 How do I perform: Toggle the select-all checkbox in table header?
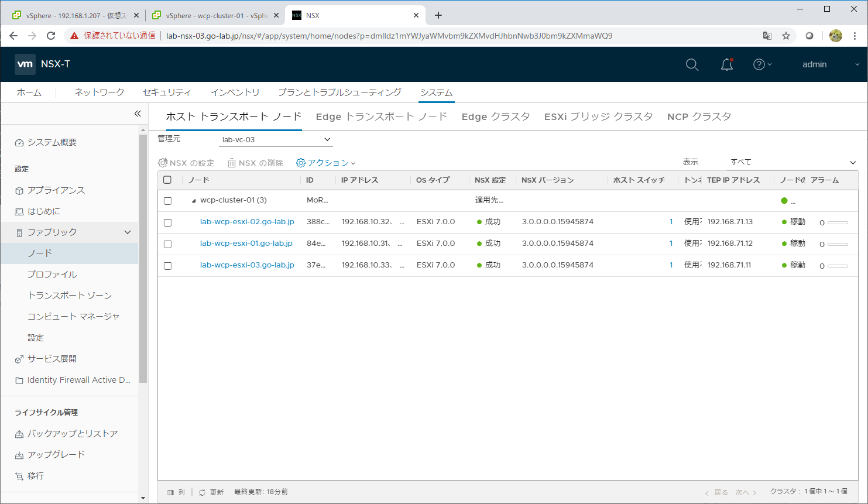tap(167, 180)
